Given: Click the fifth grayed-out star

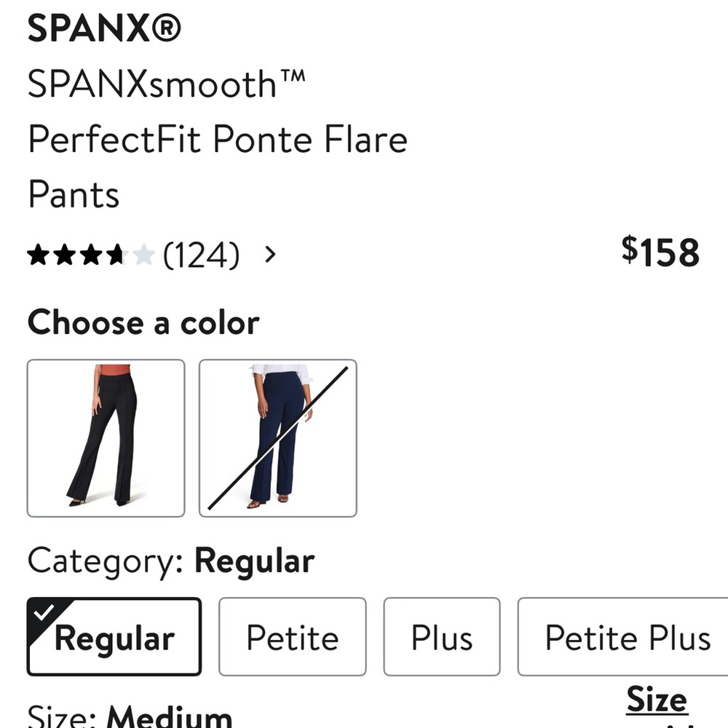Looking at the screenshot, I should coord(143,255).
